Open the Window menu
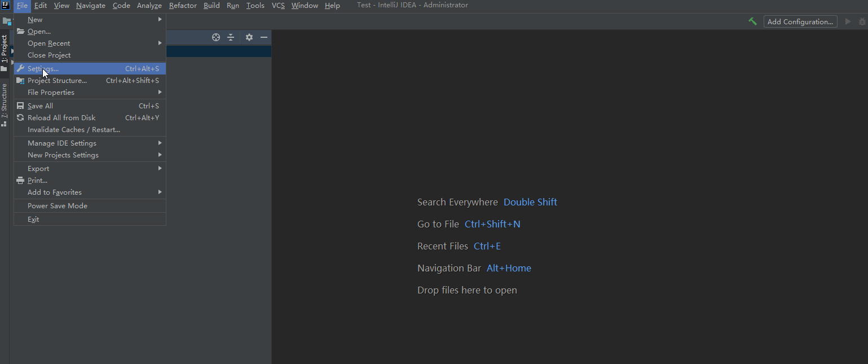The height and width of the screenshot is (364, 868). pyautogui.click(x=305, y=6)
